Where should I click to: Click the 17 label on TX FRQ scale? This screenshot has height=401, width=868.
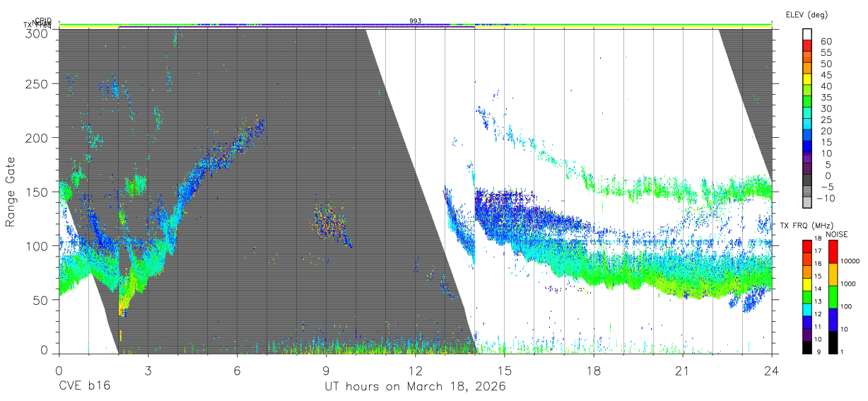[x=819, y=251]
